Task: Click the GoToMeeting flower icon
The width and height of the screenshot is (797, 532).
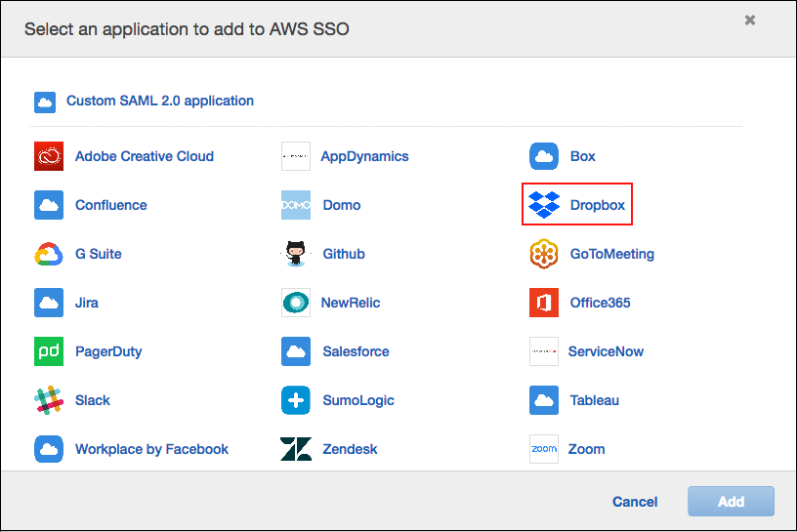Action: 544,254
